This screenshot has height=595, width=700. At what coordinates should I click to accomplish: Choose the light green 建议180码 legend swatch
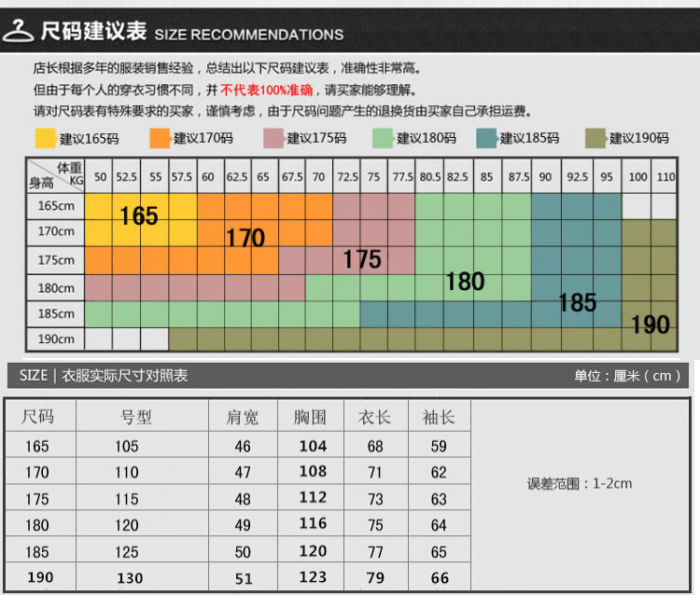tap(383, 138)
